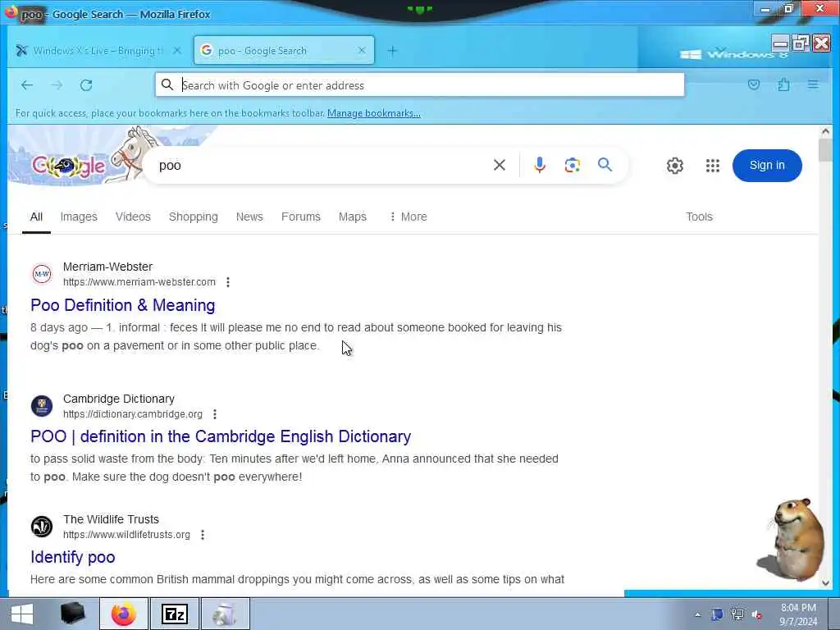Open the Cambridge English Dictionary POO result
This screenshot has width=840, height=630.
tap(221, 436)
